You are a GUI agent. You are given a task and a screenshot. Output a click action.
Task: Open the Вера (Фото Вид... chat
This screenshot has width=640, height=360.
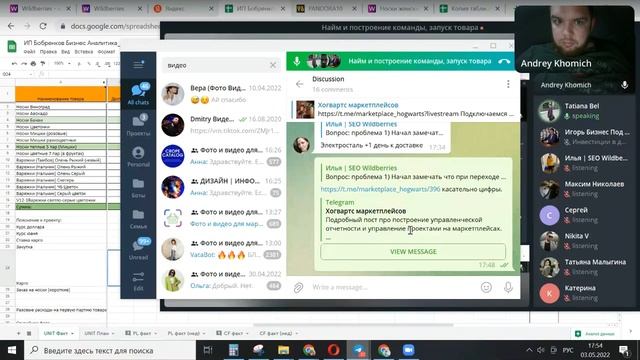point(221,94)
